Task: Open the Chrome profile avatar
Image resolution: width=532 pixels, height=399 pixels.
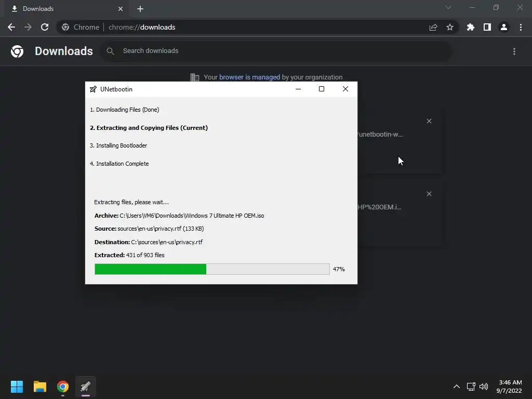Action: (x=504, y=27)
